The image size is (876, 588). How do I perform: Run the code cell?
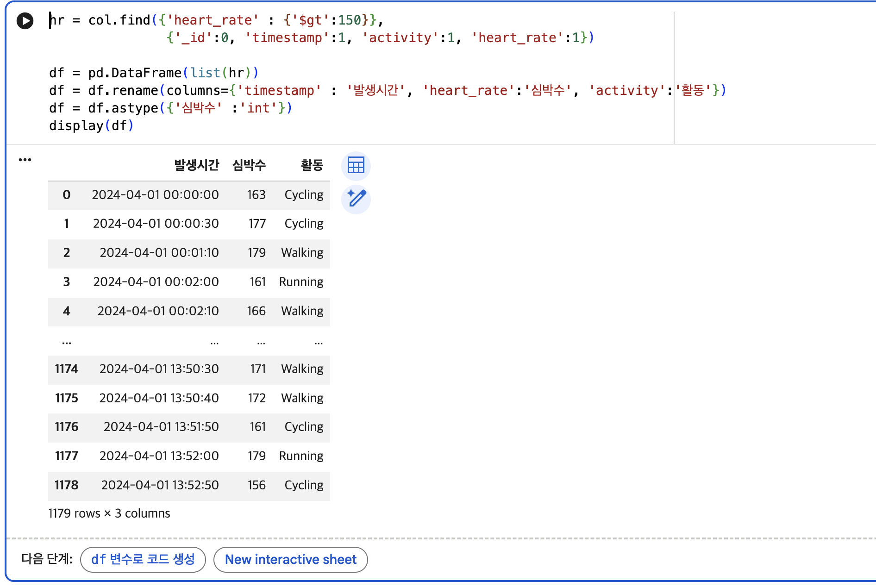[x=25, y=21]
